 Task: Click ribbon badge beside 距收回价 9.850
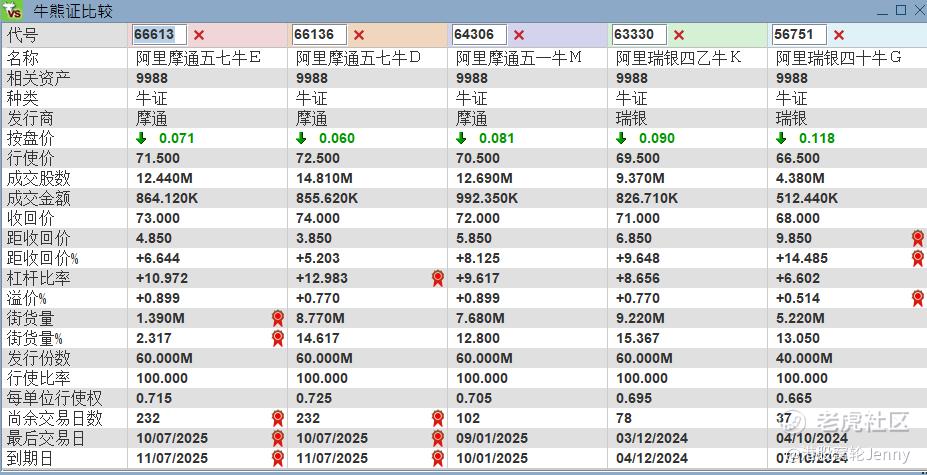[918, 238]
